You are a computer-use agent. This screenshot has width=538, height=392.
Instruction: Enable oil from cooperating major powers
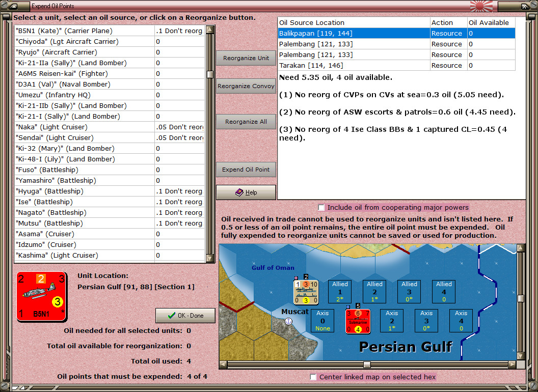tap(321, 208)
